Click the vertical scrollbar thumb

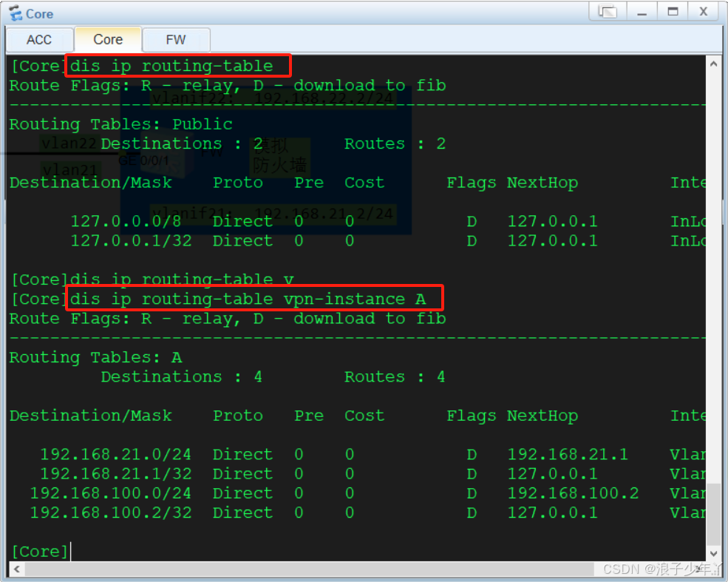tap(714, 515)
